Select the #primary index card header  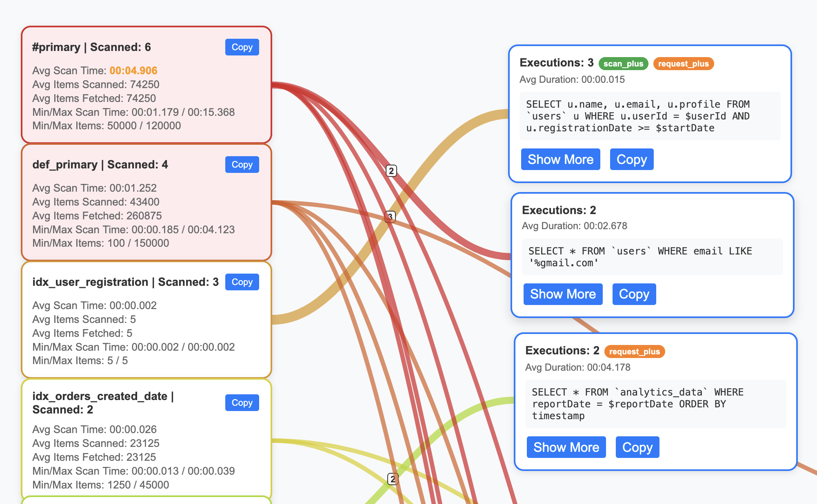[92, 47]
